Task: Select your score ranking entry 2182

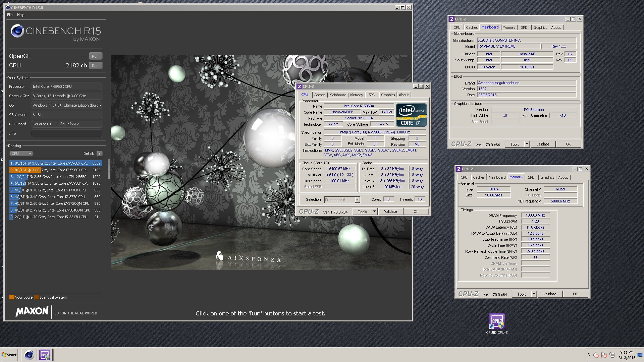Action: [55, 170]
